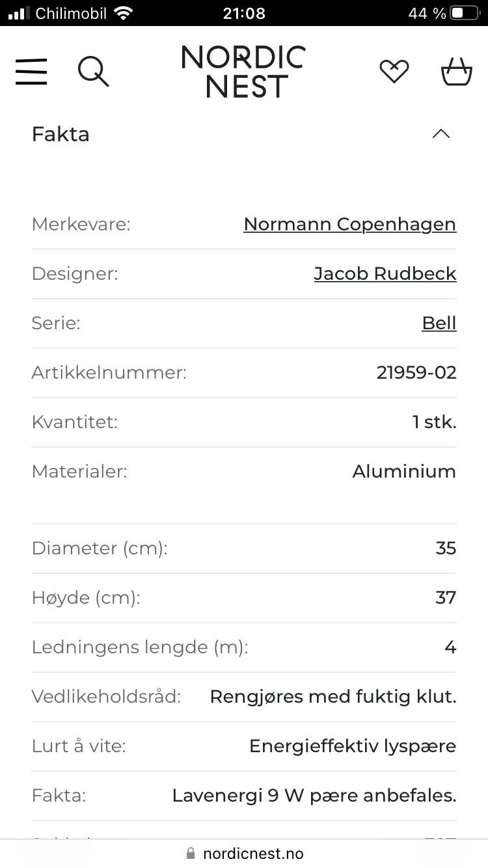488x868 pixels.
Task: Tap the nordicnest.no address bar
Action: (244, 853)
